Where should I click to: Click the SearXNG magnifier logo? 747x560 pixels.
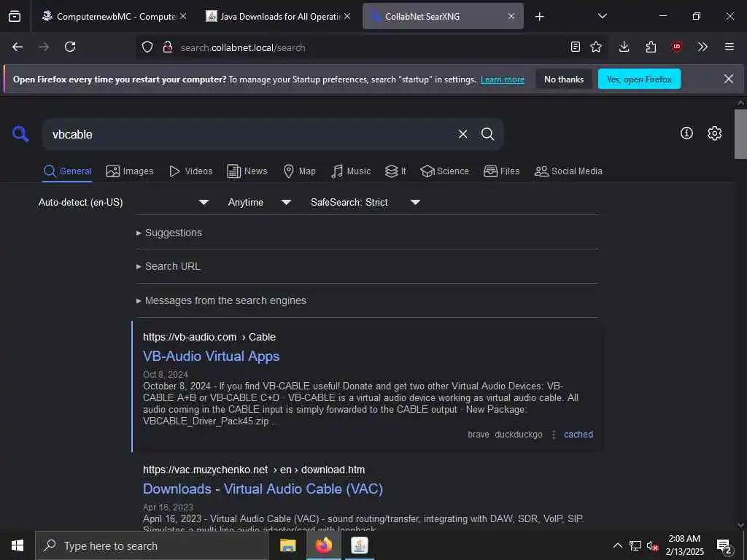[20, 134]
